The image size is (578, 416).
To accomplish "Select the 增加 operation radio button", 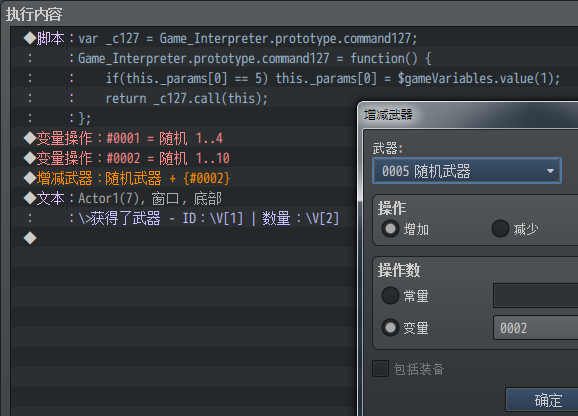I will 390,229.
